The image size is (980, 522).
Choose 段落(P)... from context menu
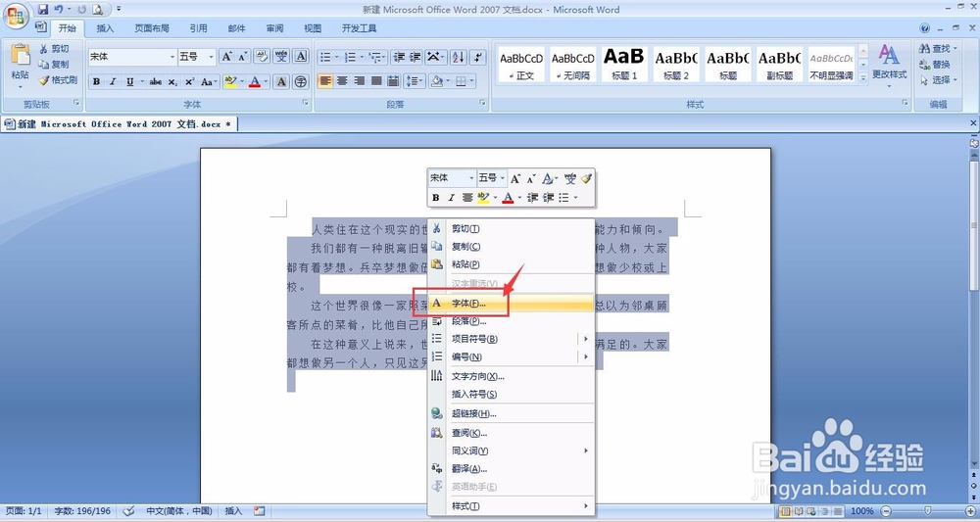point(512,321)
